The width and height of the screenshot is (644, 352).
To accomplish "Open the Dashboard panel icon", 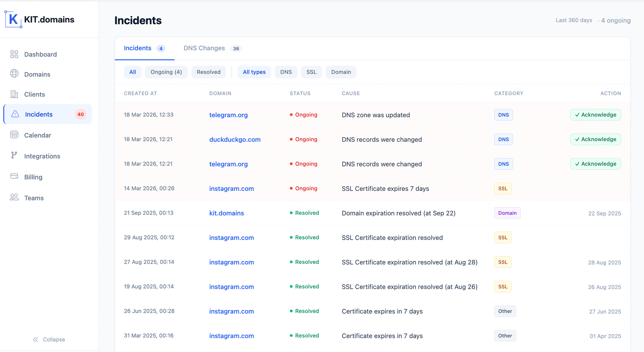I will click(x=14, y=54).
